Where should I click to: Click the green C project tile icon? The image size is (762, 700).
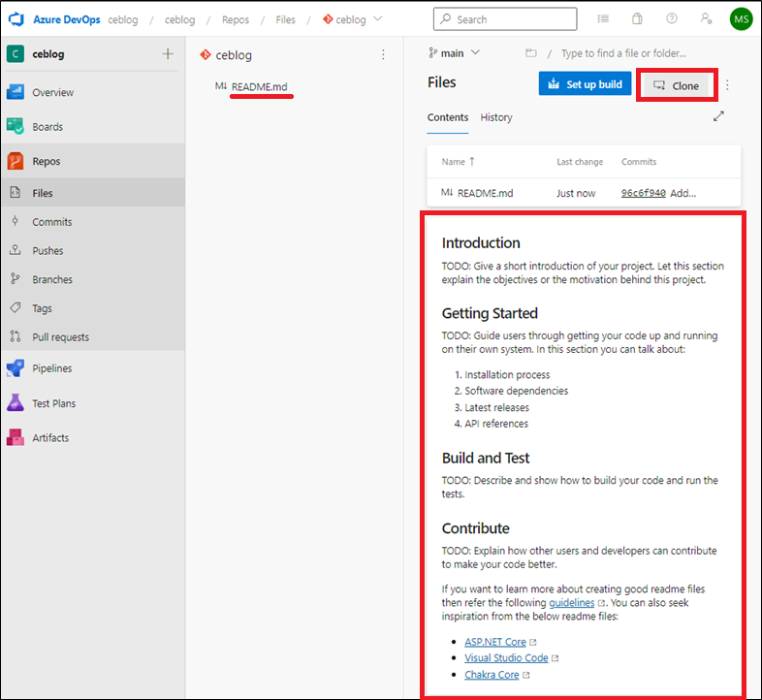[x=16, y=54]
